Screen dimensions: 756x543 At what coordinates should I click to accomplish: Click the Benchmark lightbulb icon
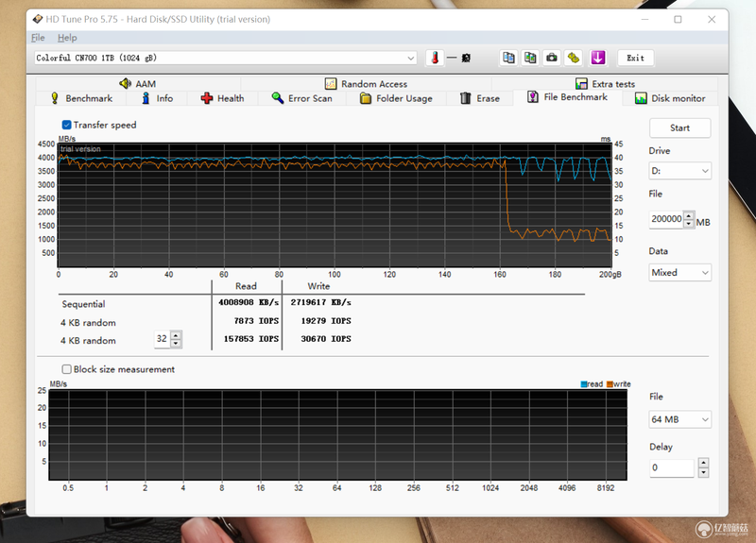point(55,98)
